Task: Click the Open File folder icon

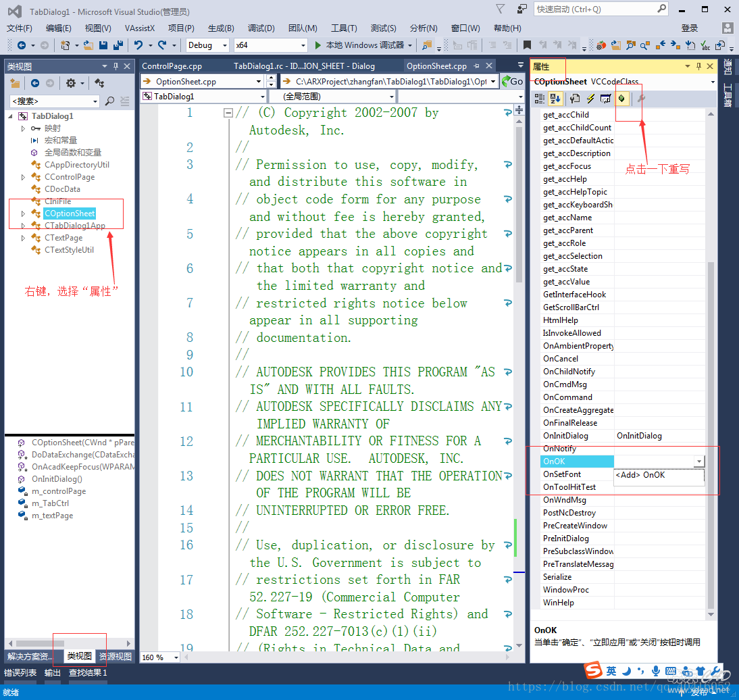Action: 88,45
